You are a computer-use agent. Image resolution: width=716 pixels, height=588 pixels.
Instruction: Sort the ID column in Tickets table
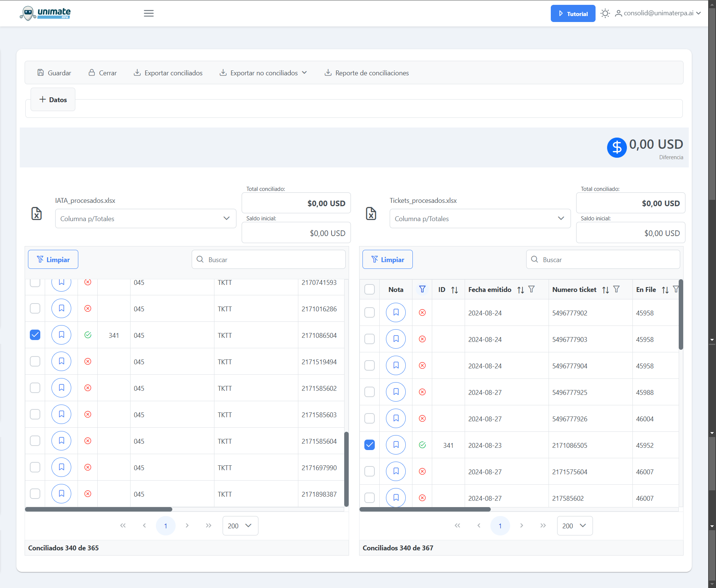click(x=455, y=290)
